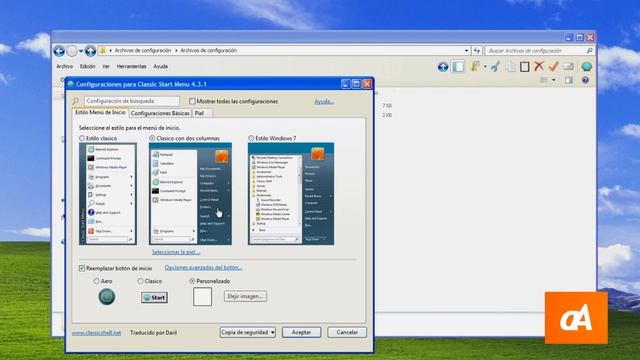Open the Herramientas menu
This screenshot has height=360, width=640.
tap(131, 66)
